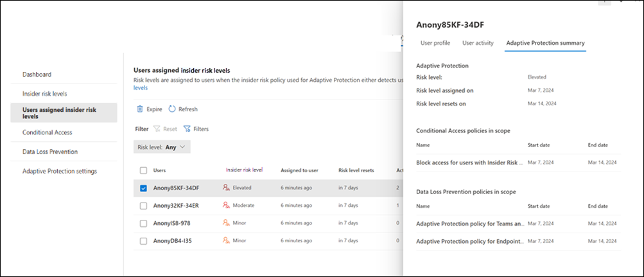Uncheck the Anony85KF-34DF user checkbox
The image size is (644, 277).
pyautogui.click(x=143, y=188)
